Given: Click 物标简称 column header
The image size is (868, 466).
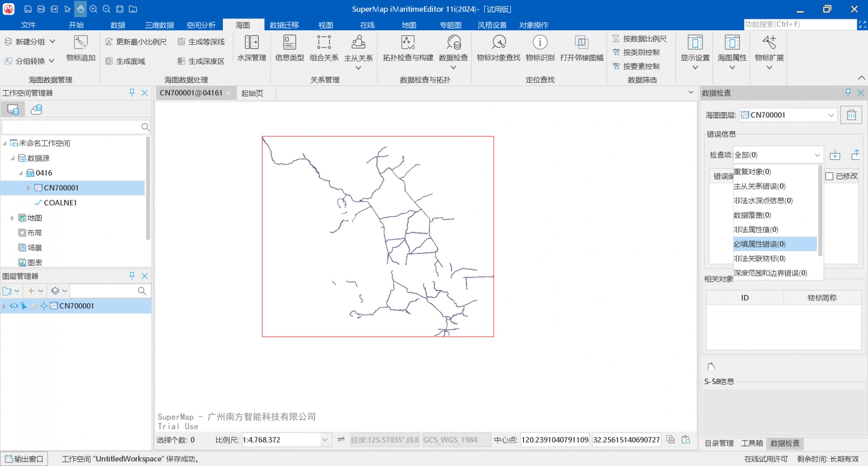Looking at the screenshot, I should 822,298.
